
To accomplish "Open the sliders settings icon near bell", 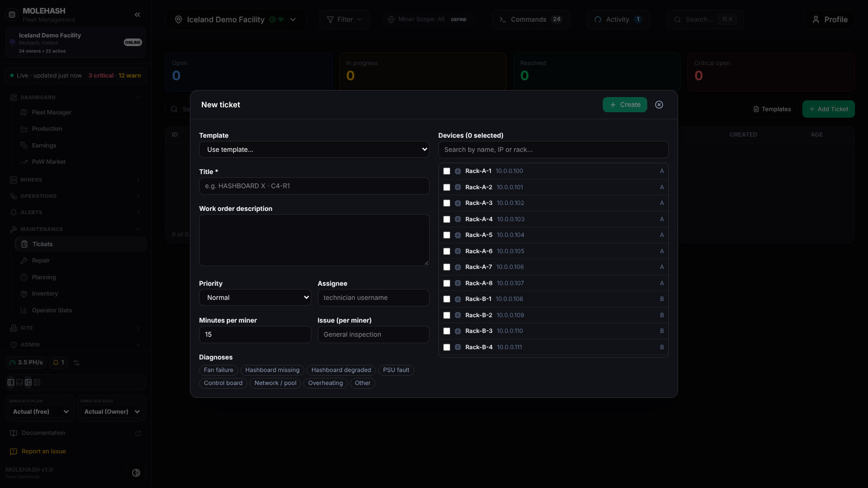I will [76, 363].
